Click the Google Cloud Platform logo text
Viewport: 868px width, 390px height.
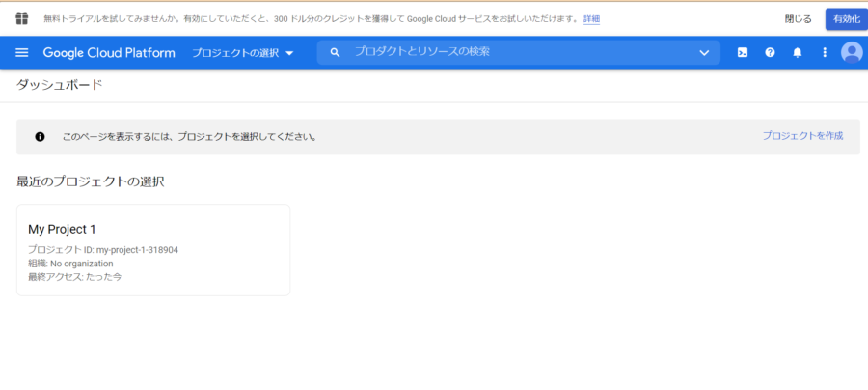pos(109,53)
